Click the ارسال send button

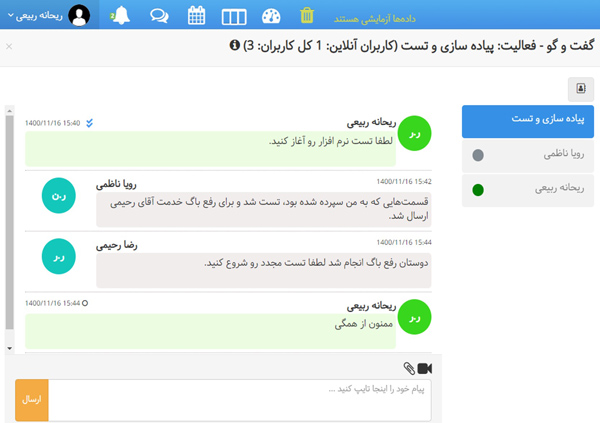32,400
